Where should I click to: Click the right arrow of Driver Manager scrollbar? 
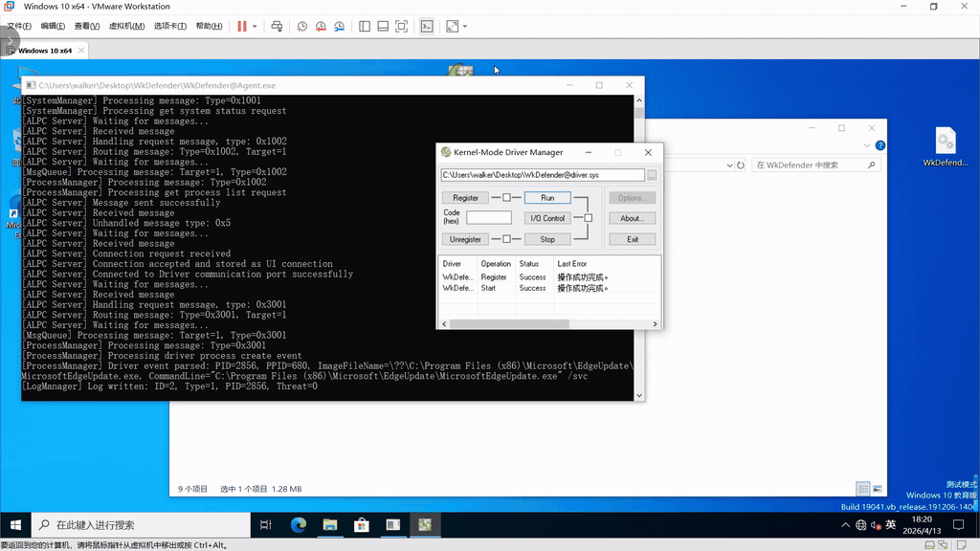tap(655, 324)
